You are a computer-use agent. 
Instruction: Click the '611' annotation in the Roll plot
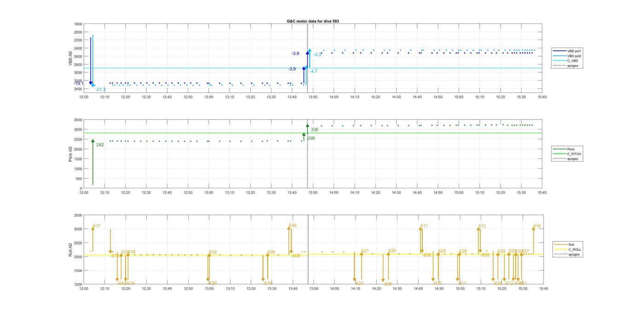(424, 226)
